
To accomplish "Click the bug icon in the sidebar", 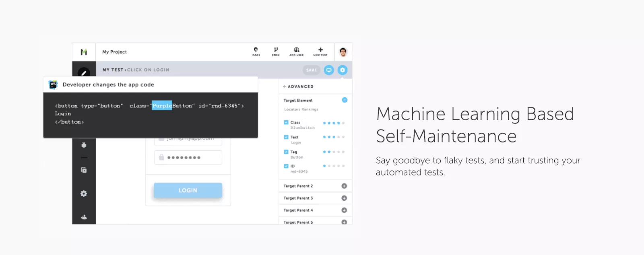I will tap(84, 145).
